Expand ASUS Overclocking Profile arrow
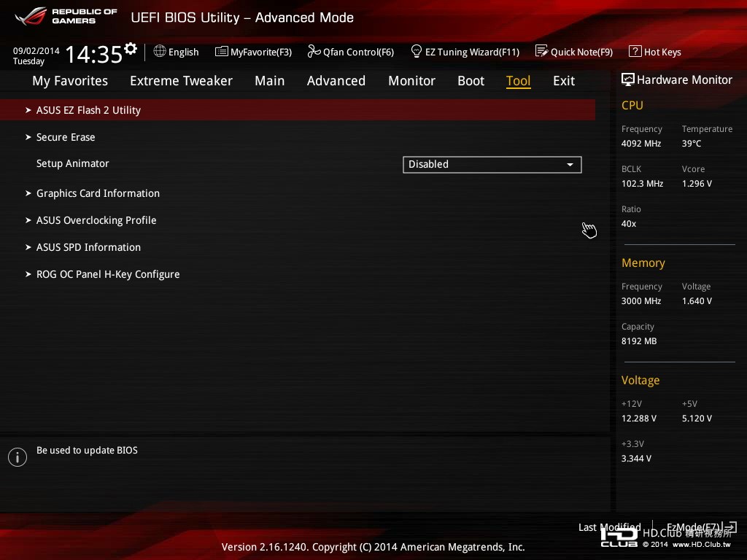 (x=28, y=220)
